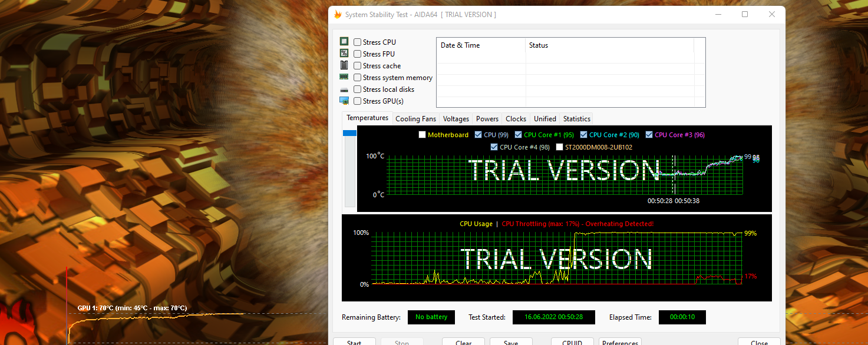The image size is (868, 345).
Task: Click the Clear button
Action: (x=464, y=341)
